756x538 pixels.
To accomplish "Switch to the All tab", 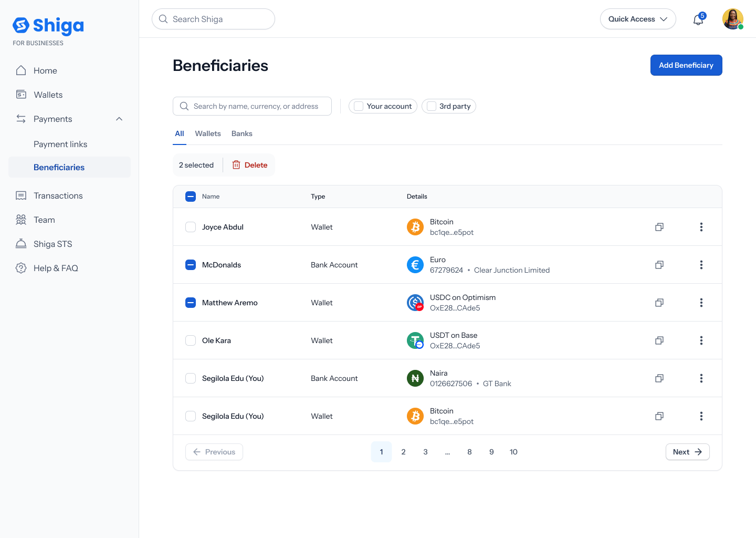I will (180, 133).
